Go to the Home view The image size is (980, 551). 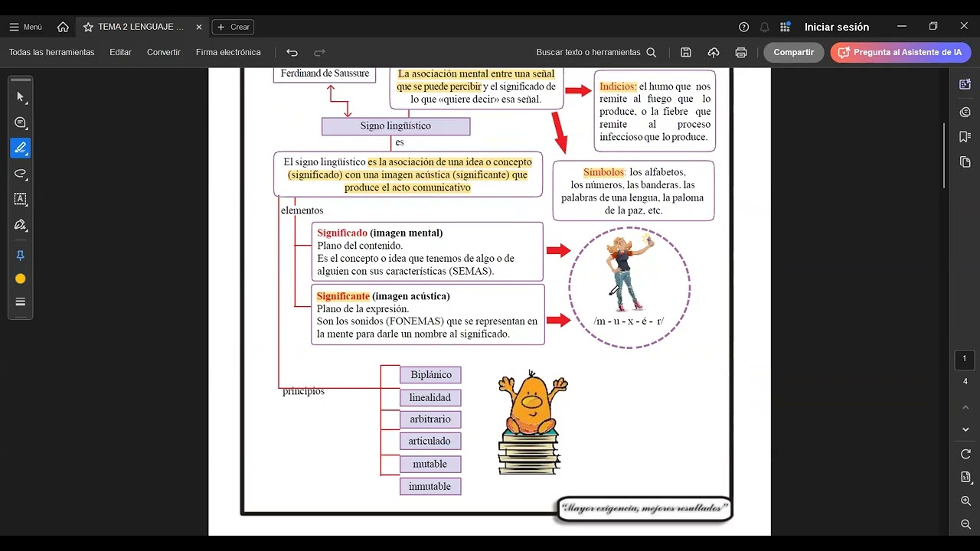coord(63,27)
